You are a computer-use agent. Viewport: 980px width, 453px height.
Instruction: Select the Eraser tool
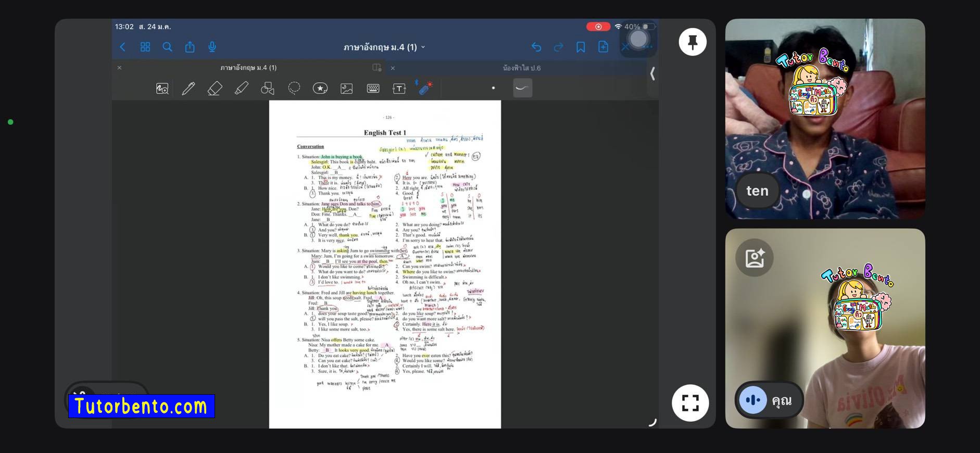pyautogui.click(x=215, y=89)
